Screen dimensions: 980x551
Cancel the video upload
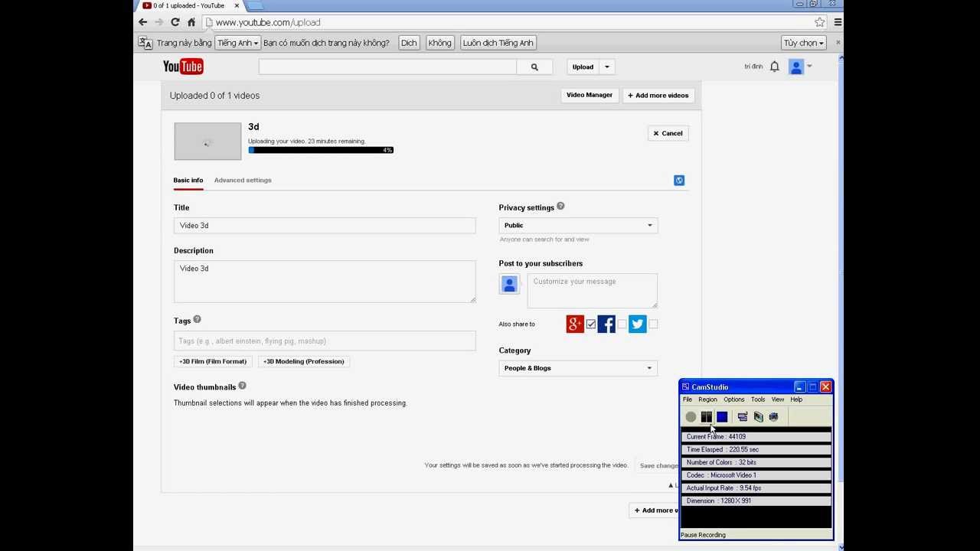[x=668, y=133]
